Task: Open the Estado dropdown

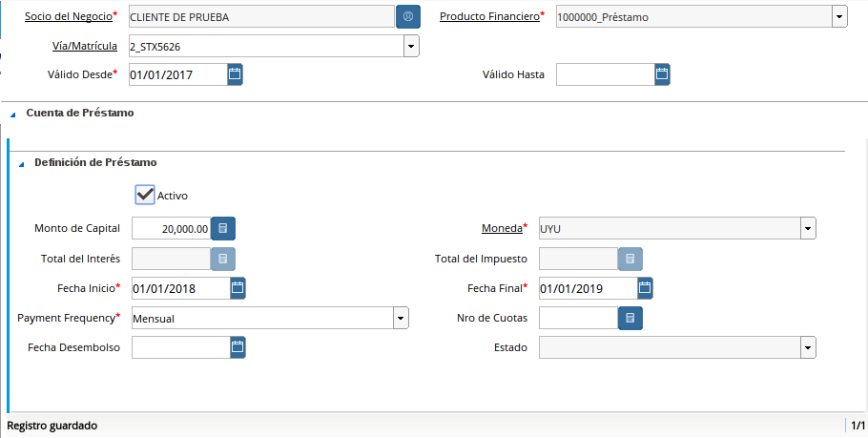Action: click(x=808, y=347)
